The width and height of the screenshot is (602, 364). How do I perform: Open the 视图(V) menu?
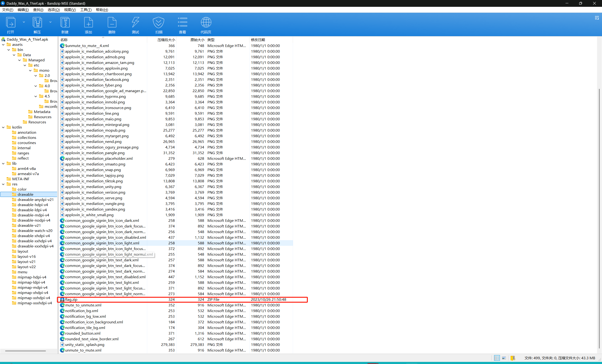[x=70, y=10]
